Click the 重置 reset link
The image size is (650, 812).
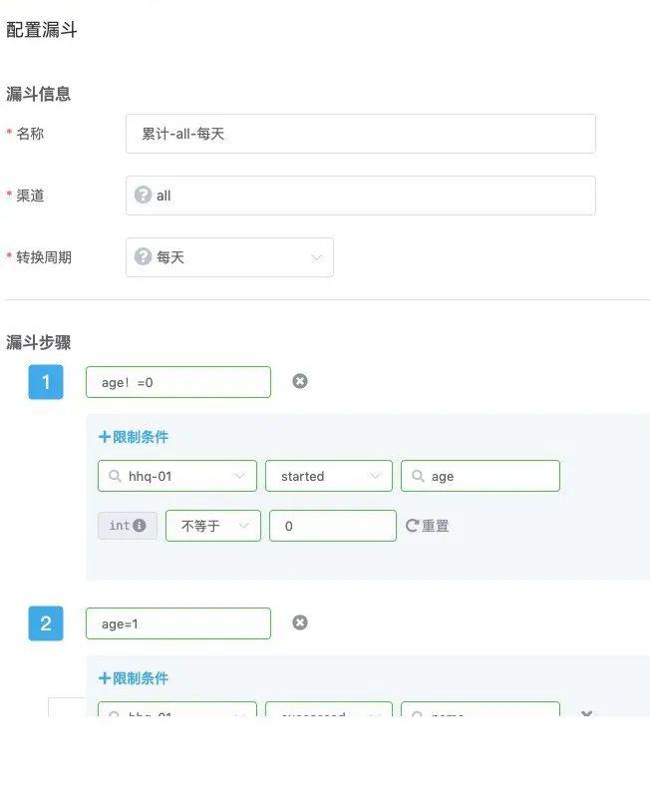[433, 525]
